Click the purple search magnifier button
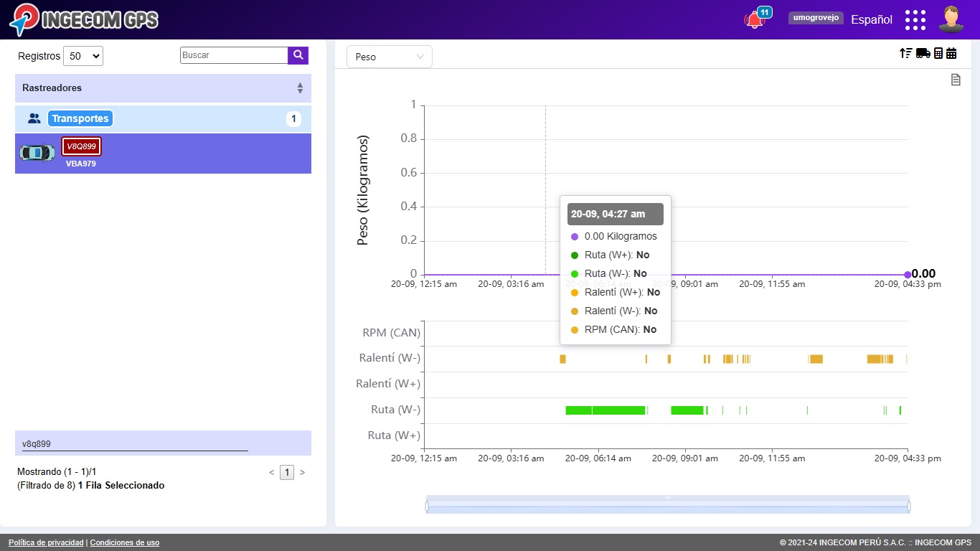Screen dimensions: 980x551 point(298,55)
